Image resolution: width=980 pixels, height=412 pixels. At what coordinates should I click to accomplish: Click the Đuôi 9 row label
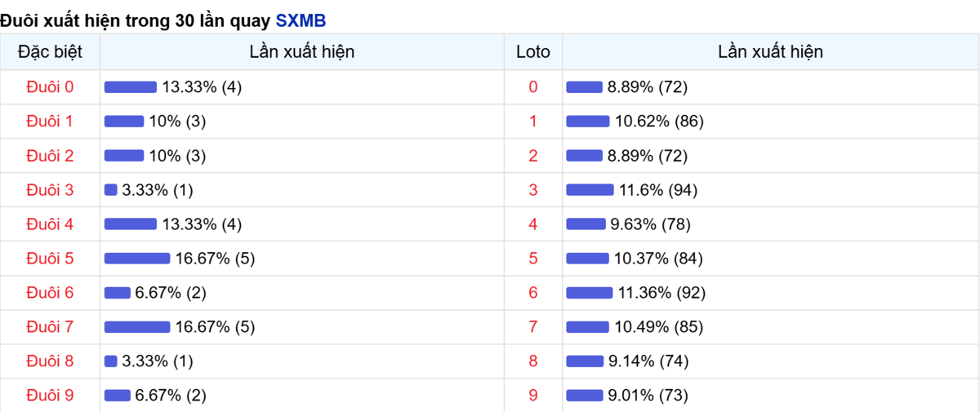click(x=50, y=396)
